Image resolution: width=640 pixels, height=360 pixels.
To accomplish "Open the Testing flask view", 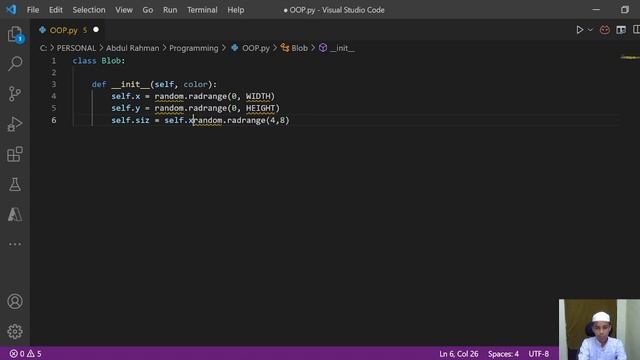I will (15, 184).
